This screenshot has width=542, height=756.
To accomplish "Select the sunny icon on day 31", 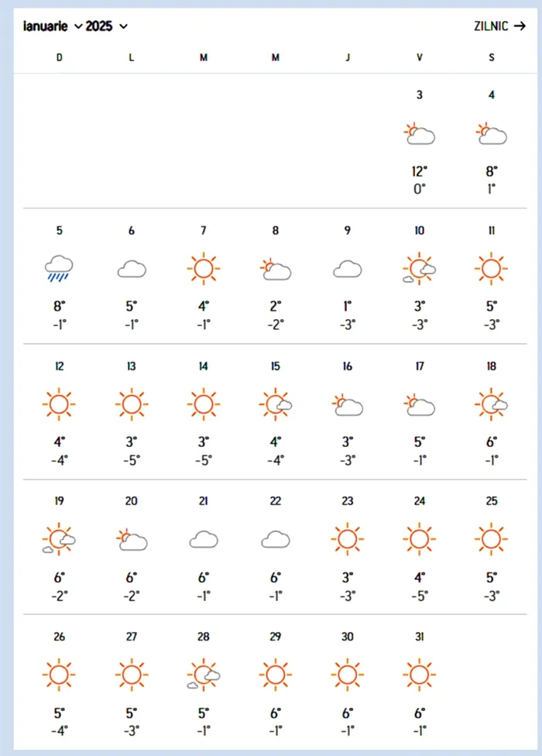I will (x=419, y=675).
